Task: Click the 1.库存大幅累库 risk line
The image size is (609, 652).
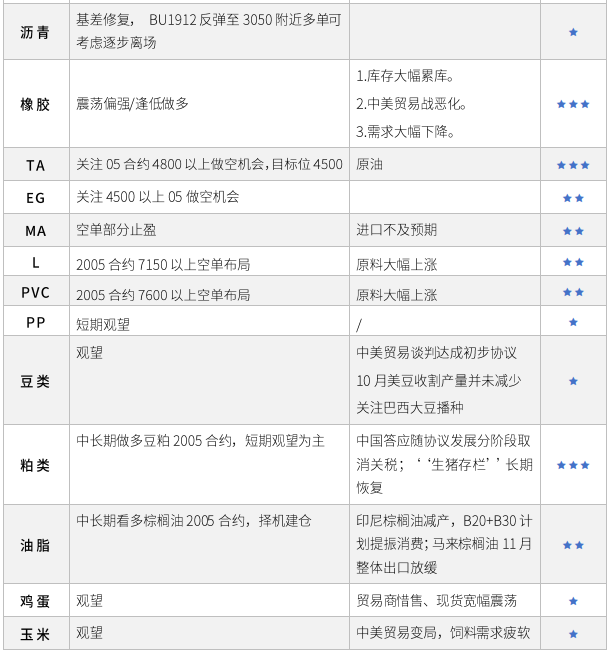Action: [405, 76]
